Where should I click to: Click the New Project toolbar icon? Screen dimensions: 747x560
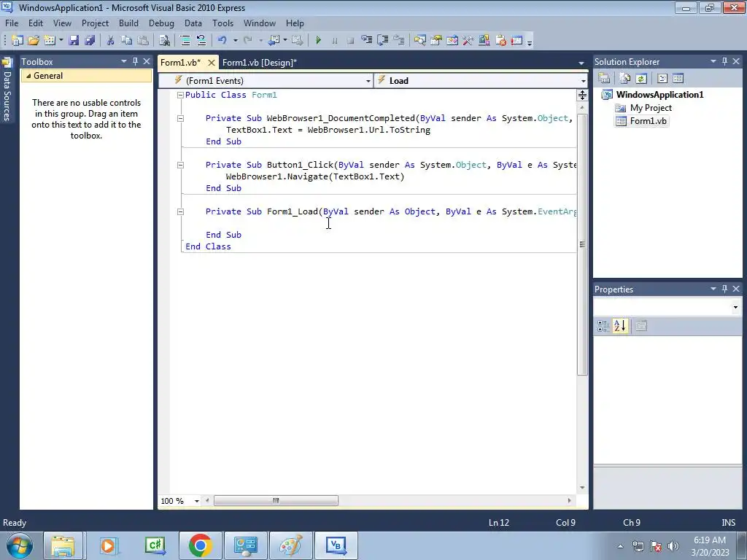(18, 41)
